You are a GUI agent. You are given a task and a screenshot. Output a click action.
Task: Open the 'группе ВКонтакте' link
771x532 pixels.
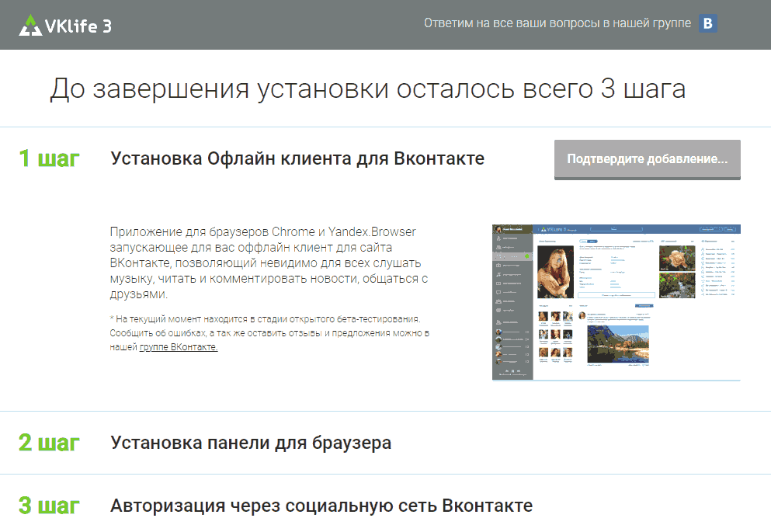tap(179, 346)
